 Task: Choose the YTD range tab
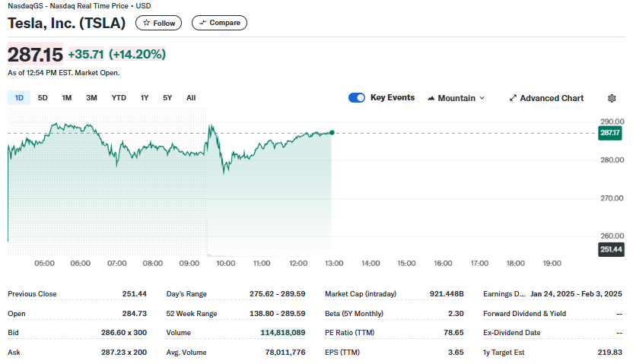[x=119, y=97]
